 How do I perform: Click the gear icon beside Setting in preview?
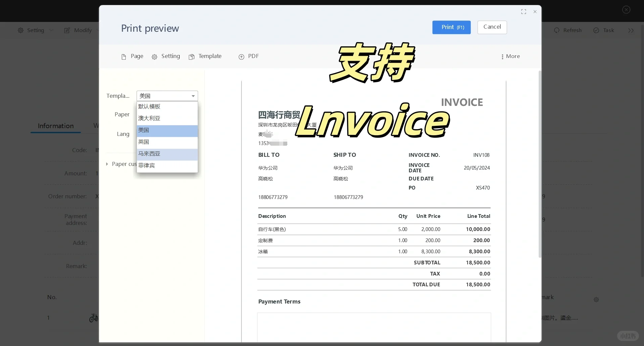[154, 57]
